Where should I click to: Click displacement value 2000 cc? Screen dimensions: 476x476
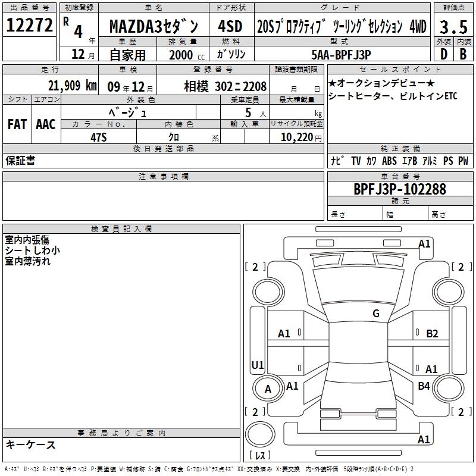(x=187, y=55)
